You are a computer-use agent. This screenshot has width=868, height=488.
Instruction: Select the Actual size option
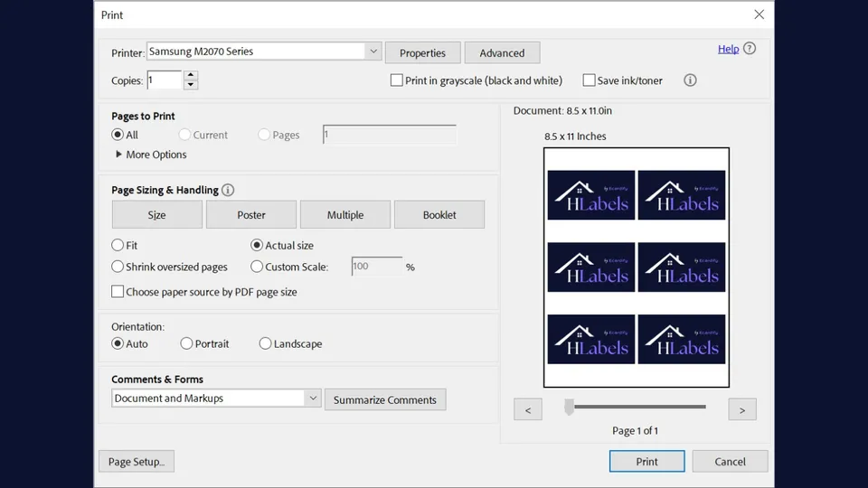coord(256,245)
